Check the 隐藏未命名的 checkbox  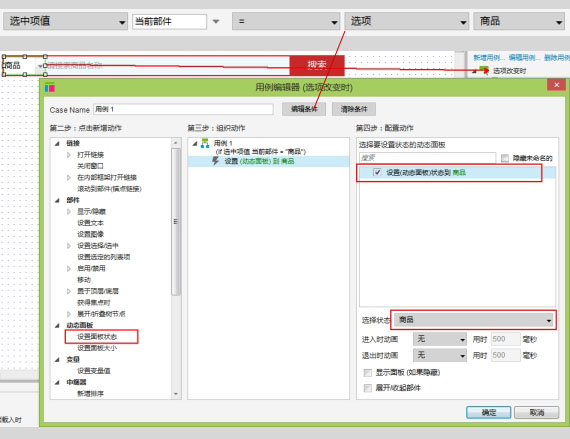(x=505, y=158)
